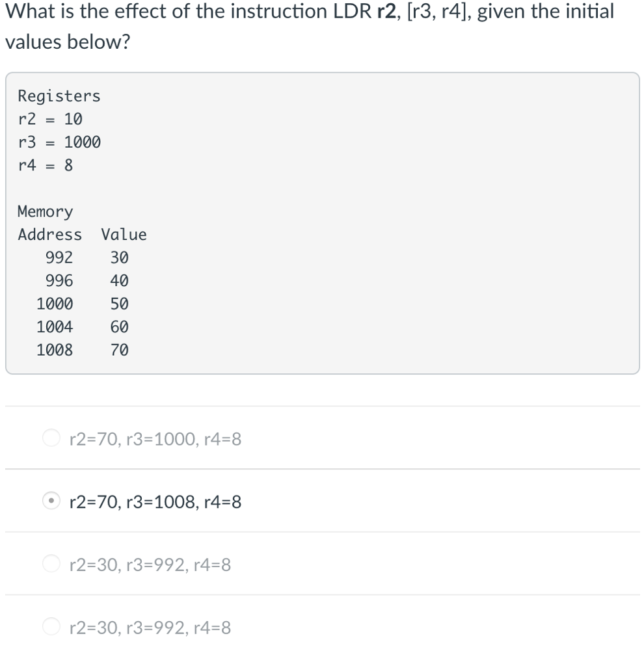Image resolution: width=644 pixels, height=666 pixels.
Task: Click the currently selected answer's radio circle
Action: (51, 501)
